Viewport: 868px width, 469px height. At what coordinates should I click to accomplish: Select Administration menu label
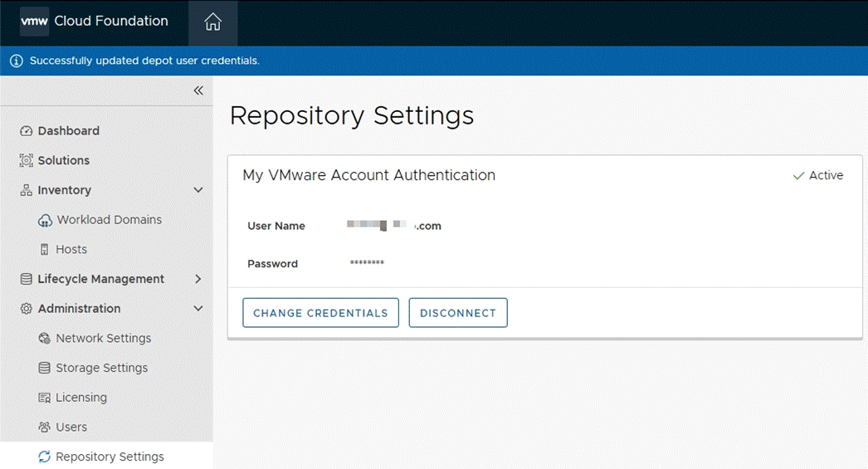79,309
